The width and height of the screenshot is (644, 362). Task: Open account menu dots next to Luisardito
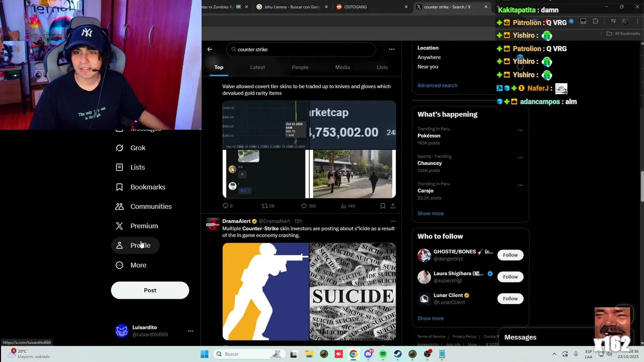point(191,331)
